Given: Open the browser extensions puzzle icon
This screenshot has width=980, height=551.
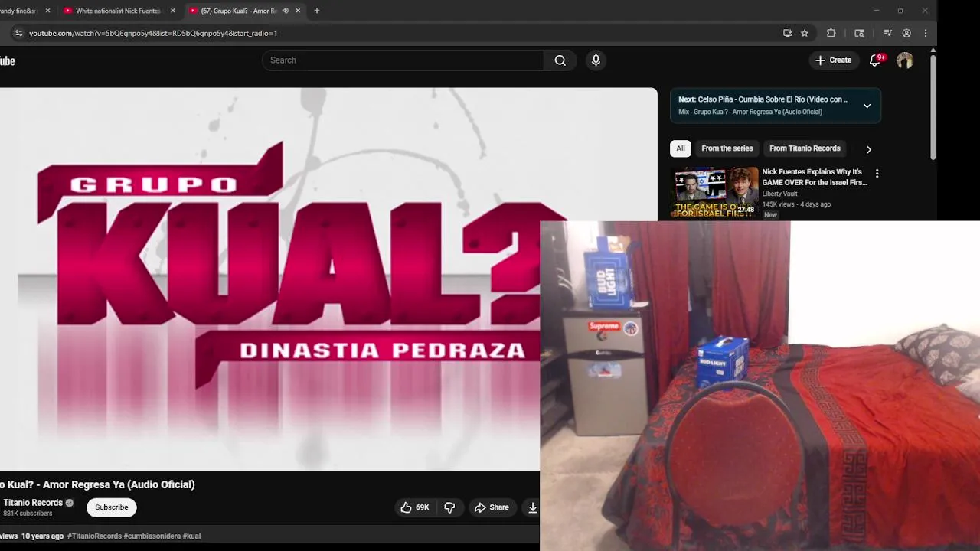Looking at the screenshot, I should pyautogui.click(x=831, y=33).
